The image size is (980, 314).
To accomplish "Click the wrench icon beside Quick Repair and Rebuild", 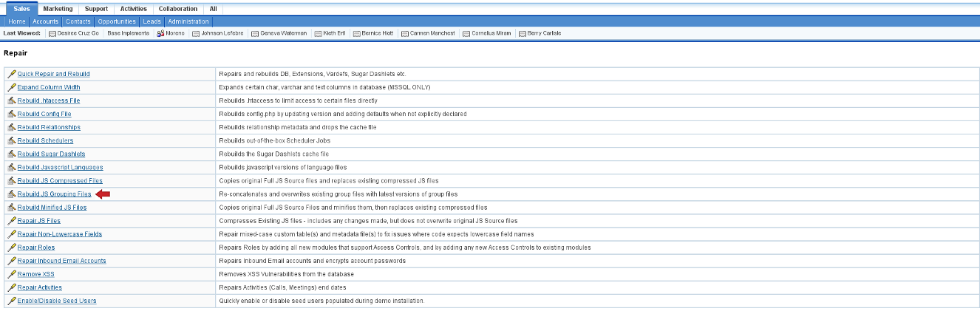I will (x=11, y=74).
